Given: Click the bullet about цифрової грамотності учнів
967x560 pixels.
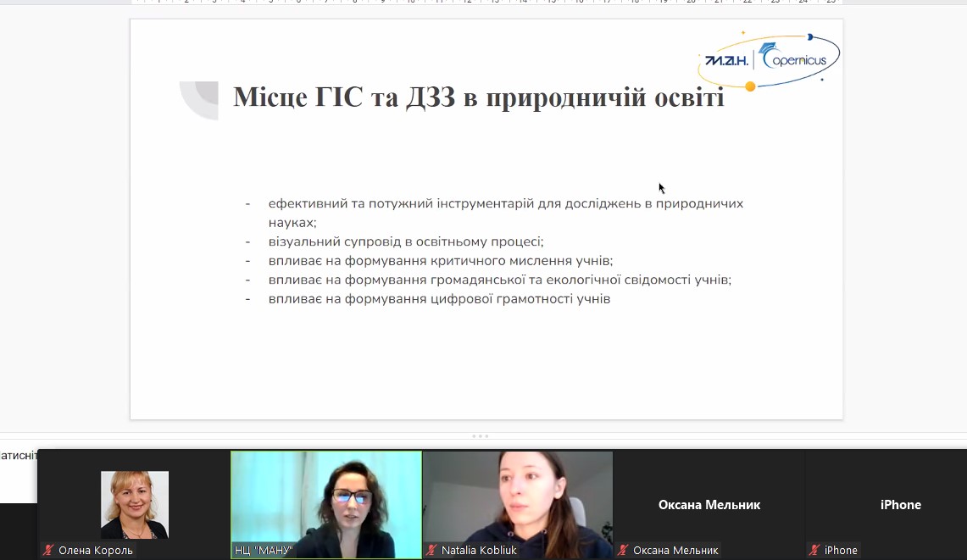Looking at the screenshot, I should click(439, 299).
